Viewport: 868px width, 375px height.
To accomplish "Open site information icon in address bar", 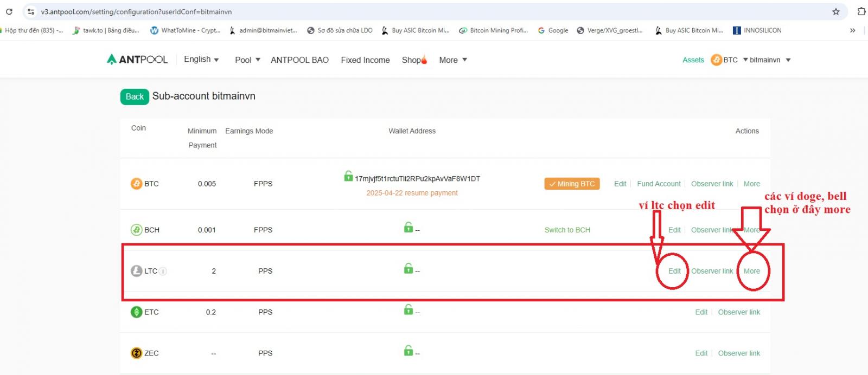I will point(31,11).
